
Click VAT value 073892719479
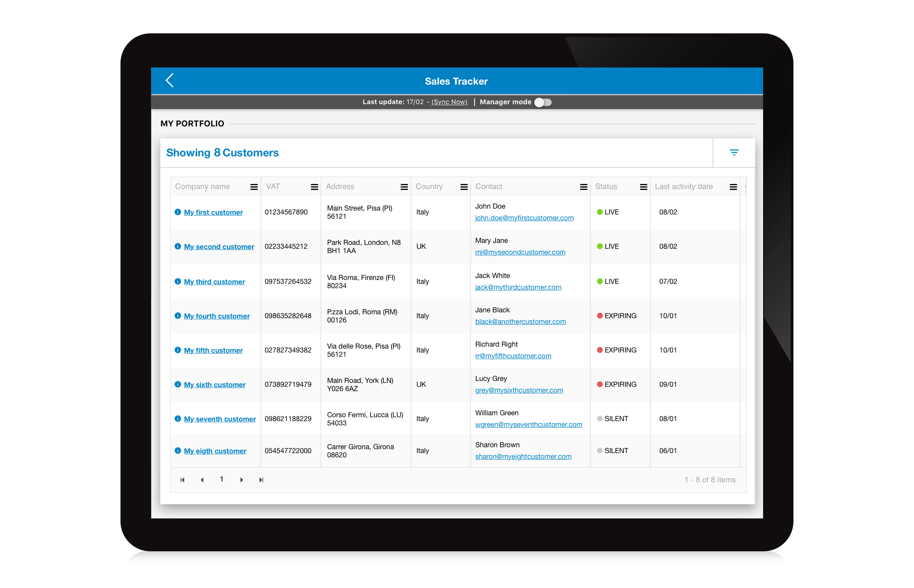[x=288, y=384]
